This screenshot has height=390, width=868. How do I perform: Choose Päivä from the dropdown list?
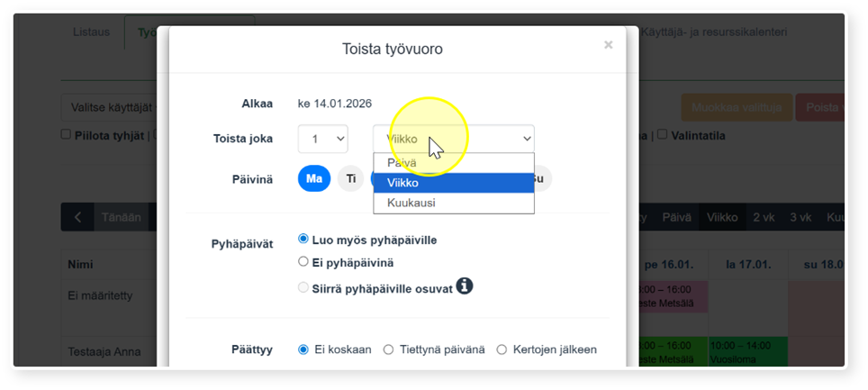(x=454, y=163)
